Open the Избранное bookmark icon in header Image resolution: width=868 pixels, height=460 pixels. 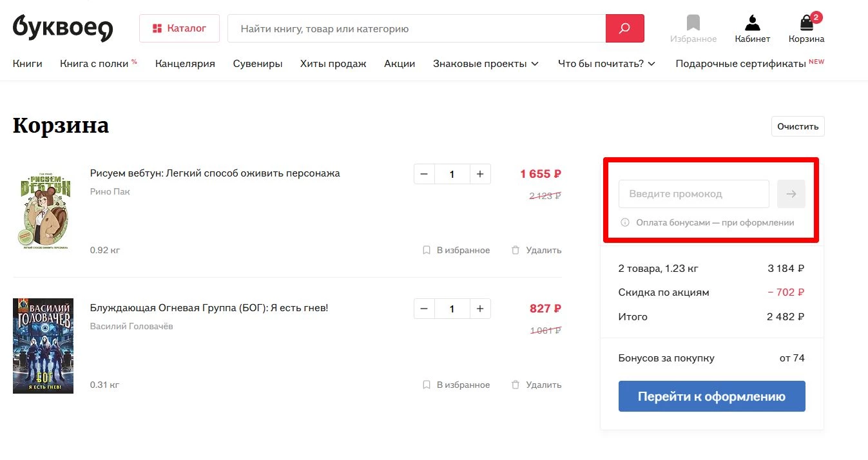tap(692, 24)
